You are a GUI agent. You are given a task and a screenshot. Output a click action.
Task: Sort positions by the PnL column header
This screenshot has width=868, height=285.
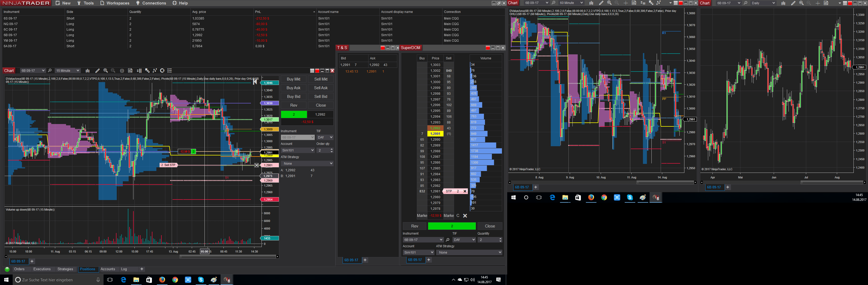pos(284,12)
